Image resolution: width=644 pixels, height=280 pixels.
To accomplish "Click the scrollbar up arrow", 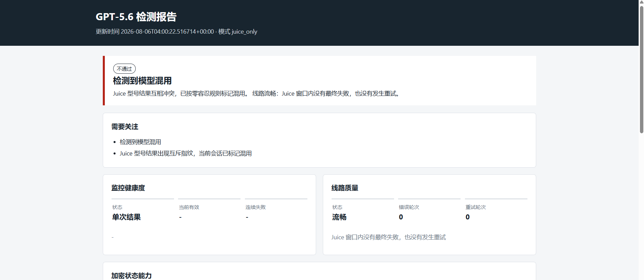I will pos(641,2).
